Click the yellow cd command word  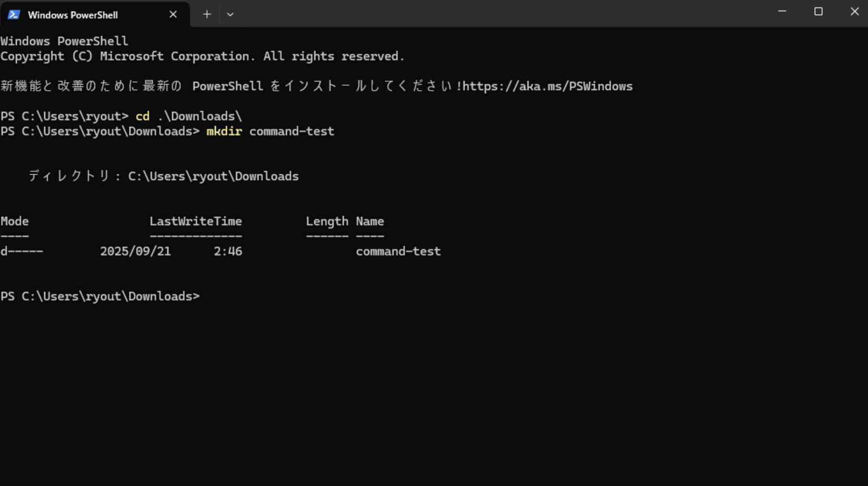pos(142,116)
